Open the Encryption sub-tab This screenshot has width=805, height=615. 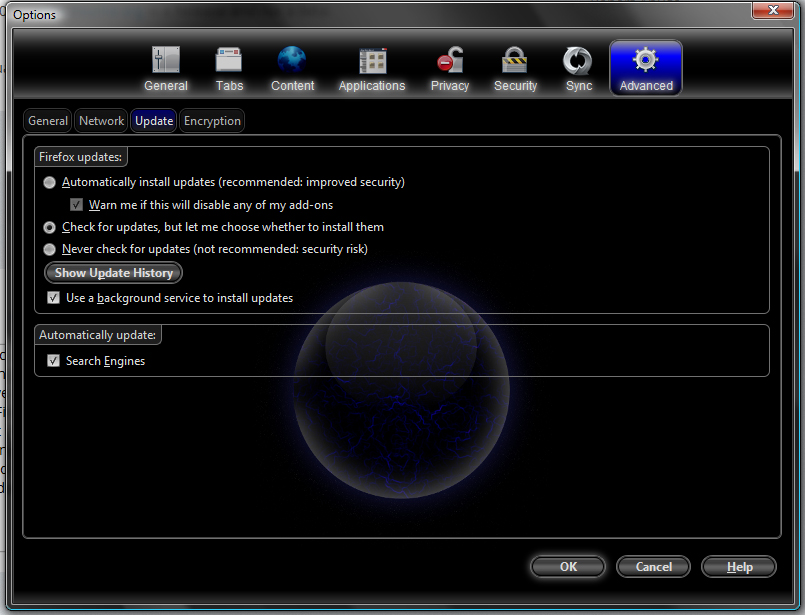pyautogui.click(x=212, y=121)
